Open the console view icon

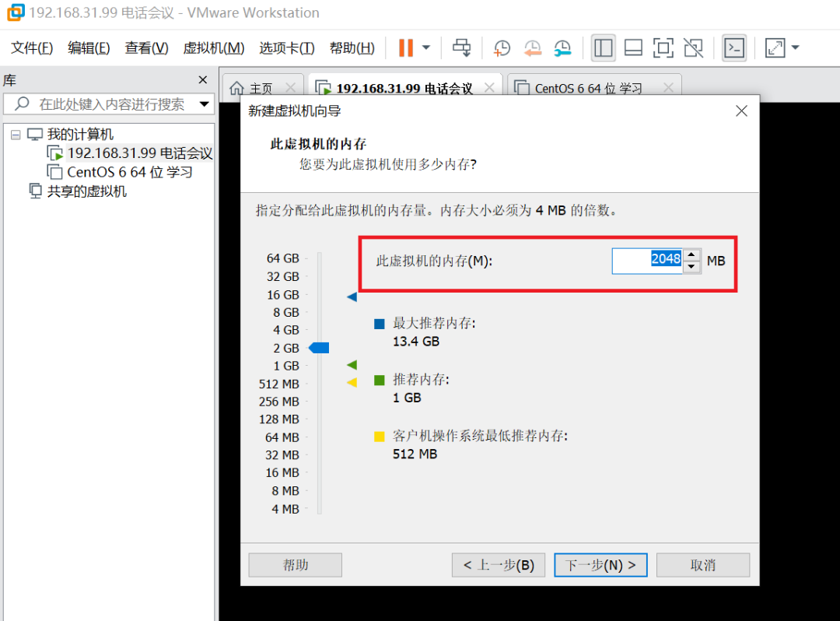click(734, 47)
